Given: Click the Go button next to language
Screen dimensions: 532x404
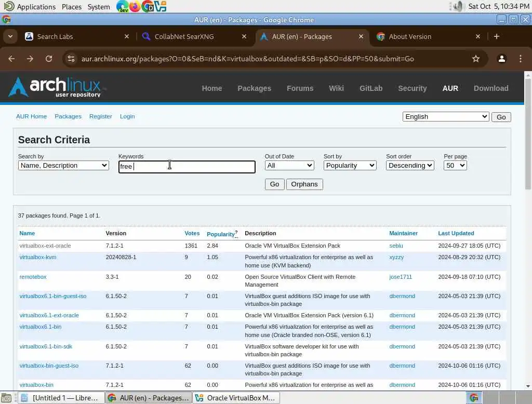Looking at the screenshot, I should [x=501, y=117].
